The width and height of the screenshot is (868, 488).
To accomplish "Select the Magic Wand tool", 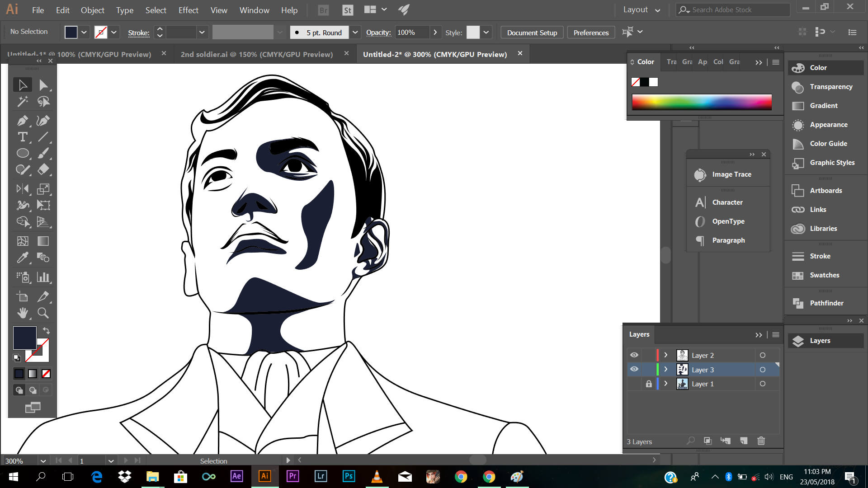I will pyautogui.click(x=22, y=102).
